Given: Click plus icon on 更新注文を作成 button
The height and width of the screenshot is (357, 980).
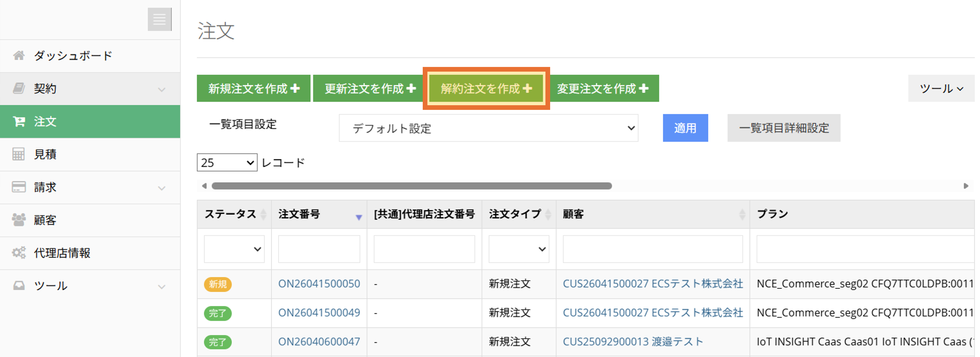Looking at the screenshot, I should pos(411,89).
